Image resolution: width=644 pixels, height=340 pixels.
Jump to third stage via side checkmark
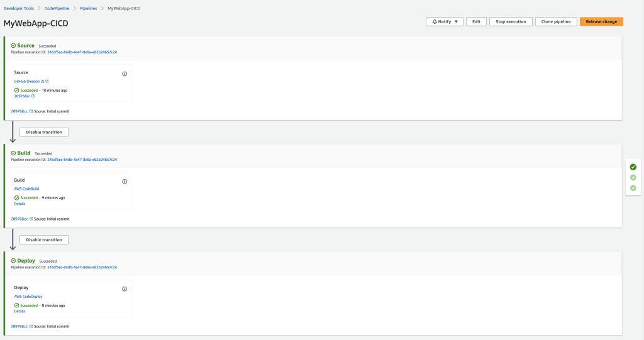pos(633,188)
